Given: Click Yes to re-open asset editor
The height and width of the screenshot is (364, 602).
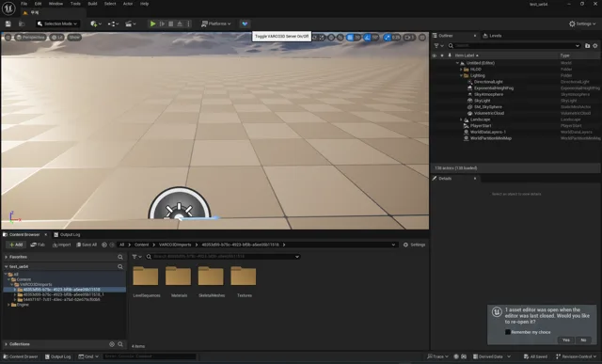Looking at the screenshot, I should 566,340.
